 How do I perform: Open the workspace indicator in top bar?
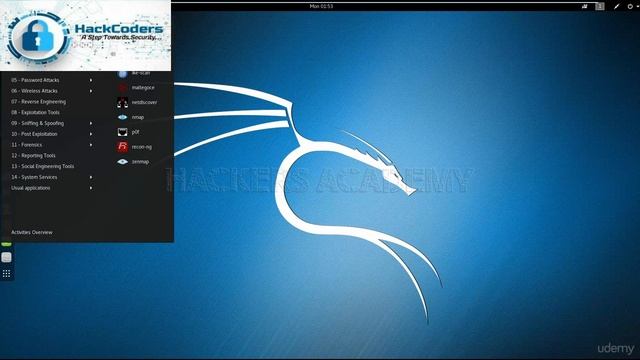click(600, 6)
